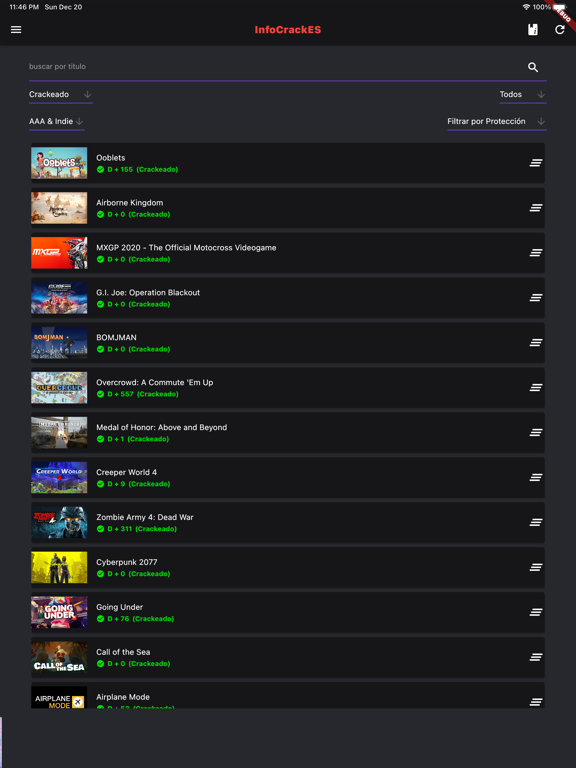
Task: Open details icon for Creeper World 4
Action: click(x=536, y=478)
